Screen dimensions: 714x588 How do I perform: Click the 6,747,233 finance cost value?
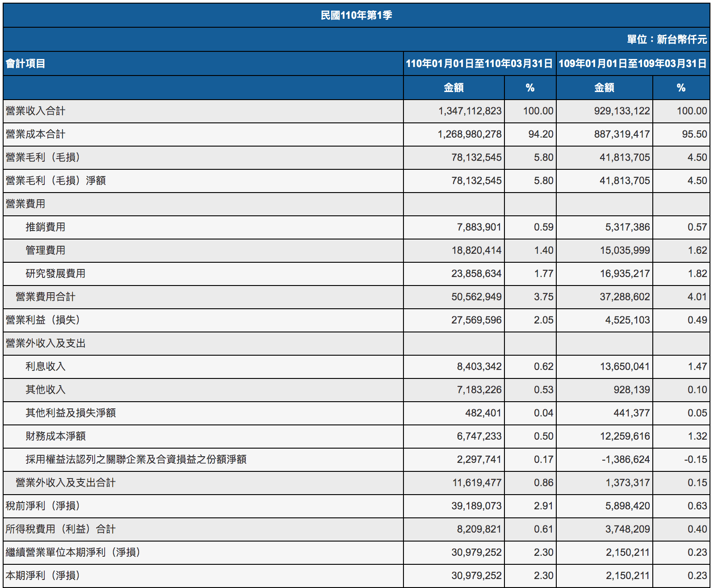(x=479, y=436)
